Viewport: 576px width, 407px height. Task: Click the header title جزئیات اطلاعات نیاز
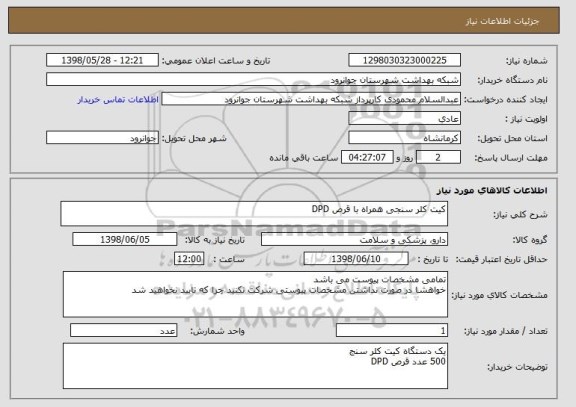tap(502, 21)
